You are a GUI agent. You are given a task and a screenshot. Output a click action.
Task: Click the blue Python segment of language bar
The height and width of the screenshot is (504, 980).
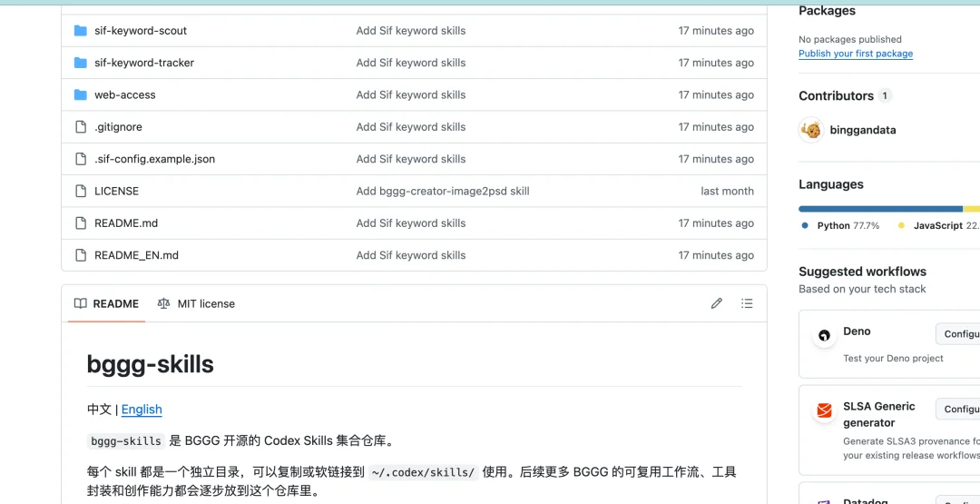point(880,209)
